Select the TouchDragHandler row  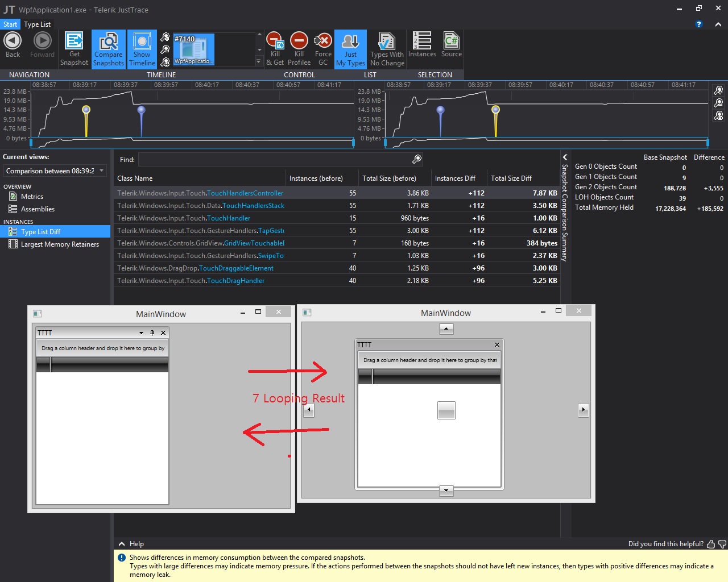(x=337, y=280)
